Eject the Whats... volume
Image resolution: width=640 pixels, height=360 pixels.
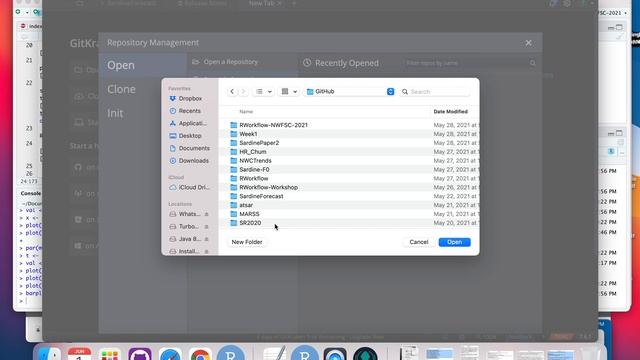207,214
